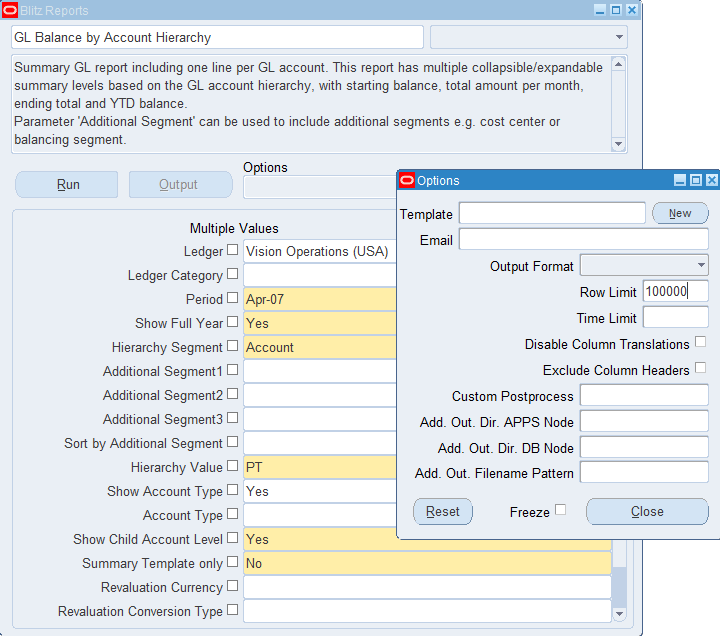Click the Options field below Options label

pos(320,187)
